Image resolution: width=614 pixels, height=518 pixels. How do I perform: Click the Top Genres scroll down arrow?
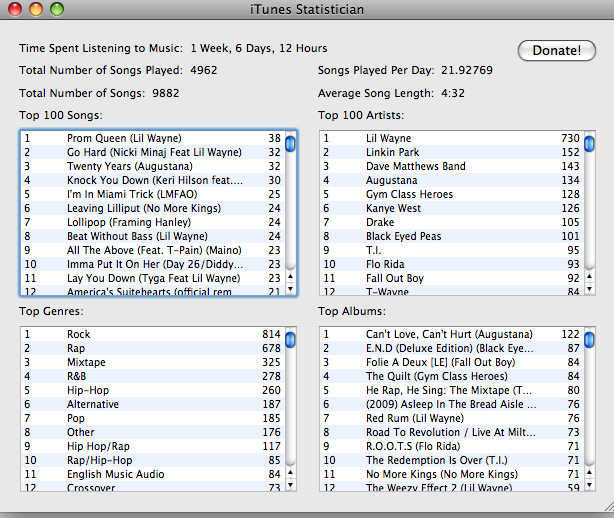pyautogui.click(x=290, y=485)
